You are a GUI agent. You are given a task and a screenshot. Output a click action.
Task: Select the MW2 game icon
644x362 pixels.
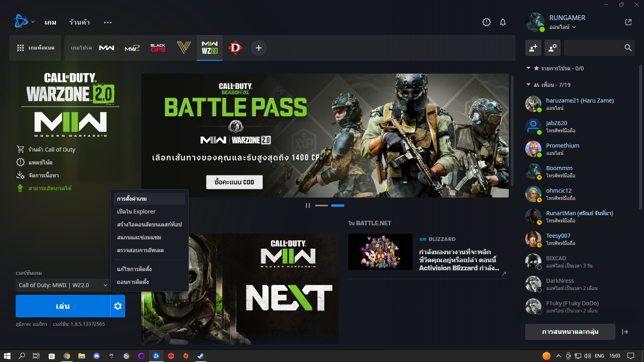click(132, 48)
